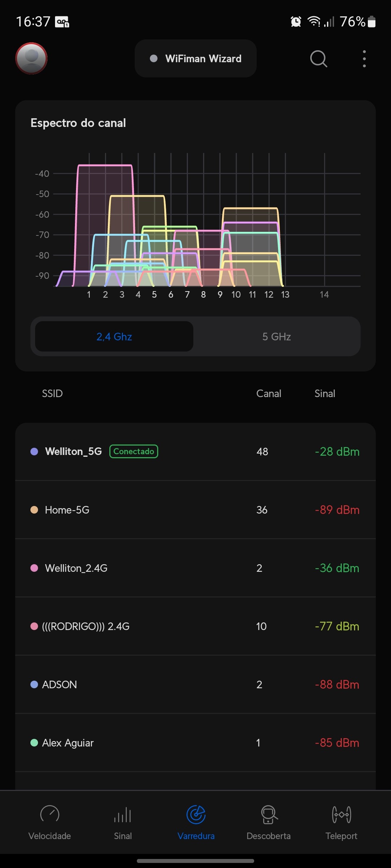Click the pink Welliton_2.4G color dot
The image size is (391, 868).
pos(34,568)
